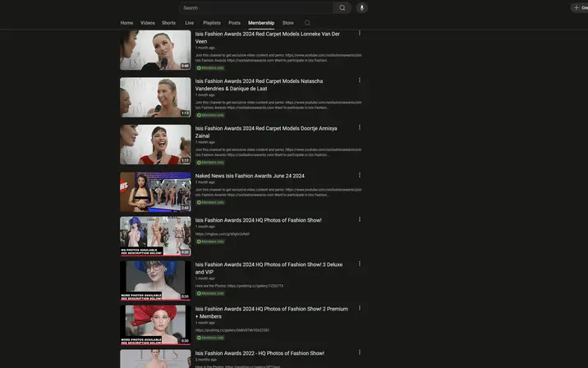Image resolution: width=588 pixels, height=368 pixels.
Task: Click imgbox link in 2024 HQ Photos description
Action: coord(223,234)
